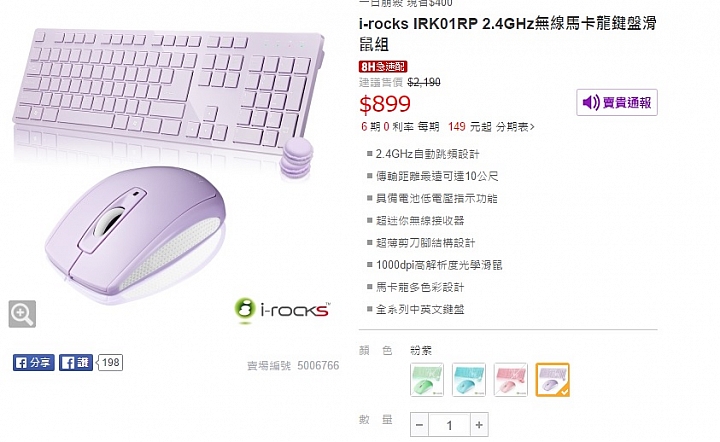Open the 賣貴通報 price report button

(x=617, y=102)
